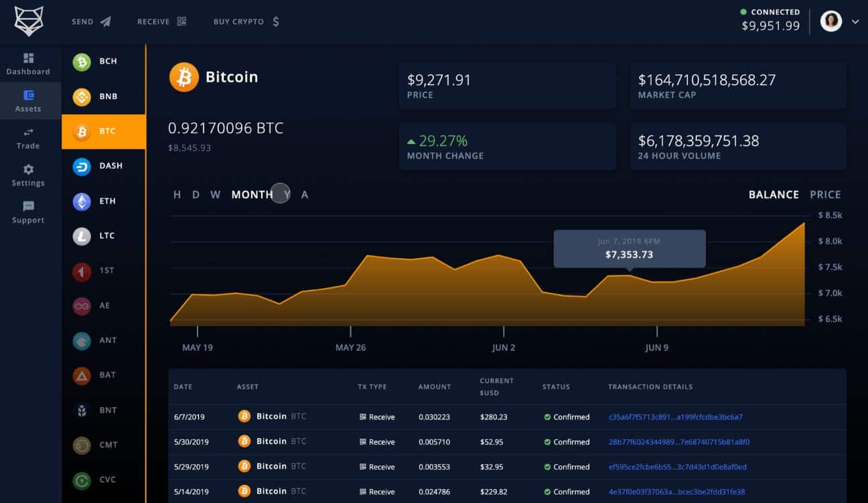Switch chart to D daily range
The image size is (868, 503).
pyautogui.click(x=196, y=195)
